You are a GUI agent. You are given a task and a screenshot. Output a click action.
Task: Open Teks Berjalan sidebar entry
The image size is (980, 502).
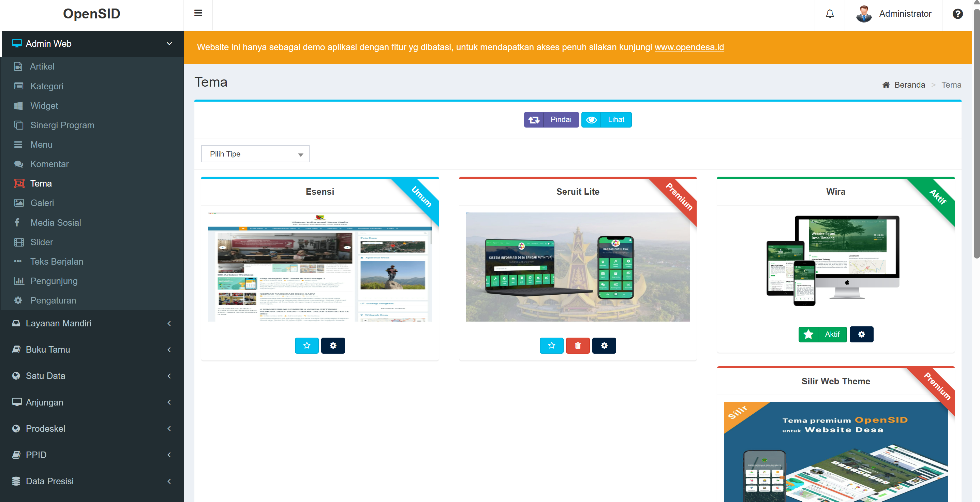pyautogui.click(x=92, y=262)
